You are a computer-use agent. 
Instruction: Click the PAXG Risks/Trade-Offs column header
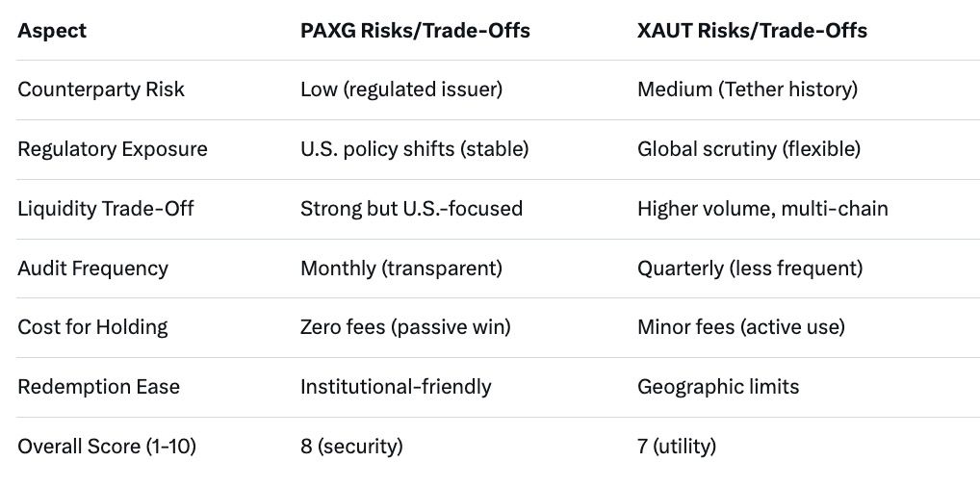click(415, 31)
